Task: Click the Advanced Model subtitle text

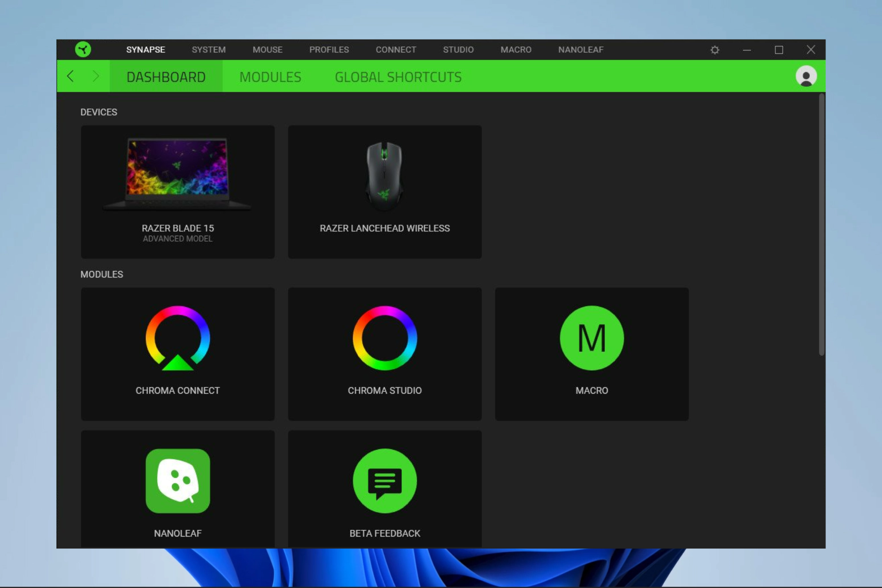Action: pos(178,239)
